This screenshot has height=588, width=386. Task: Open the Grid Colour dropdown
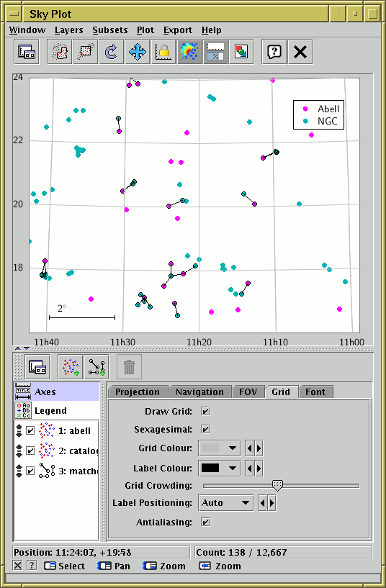click(219, 448)
